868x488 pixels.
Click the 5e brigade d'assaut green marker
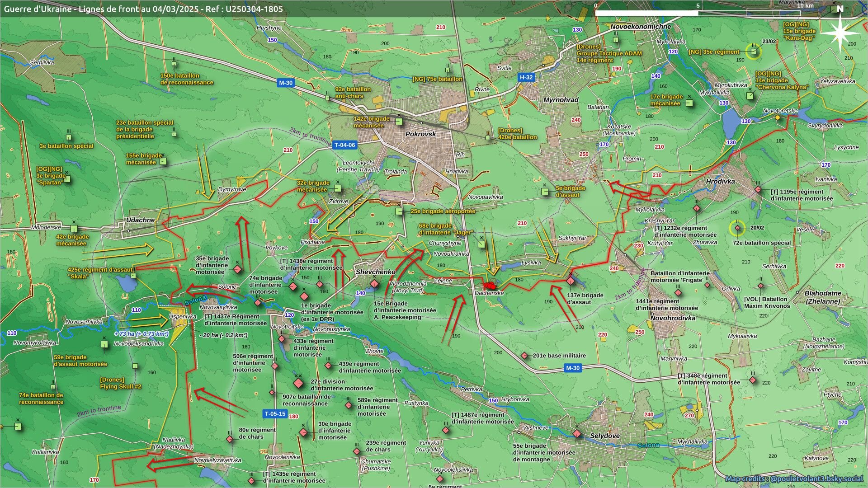(545, 192)
